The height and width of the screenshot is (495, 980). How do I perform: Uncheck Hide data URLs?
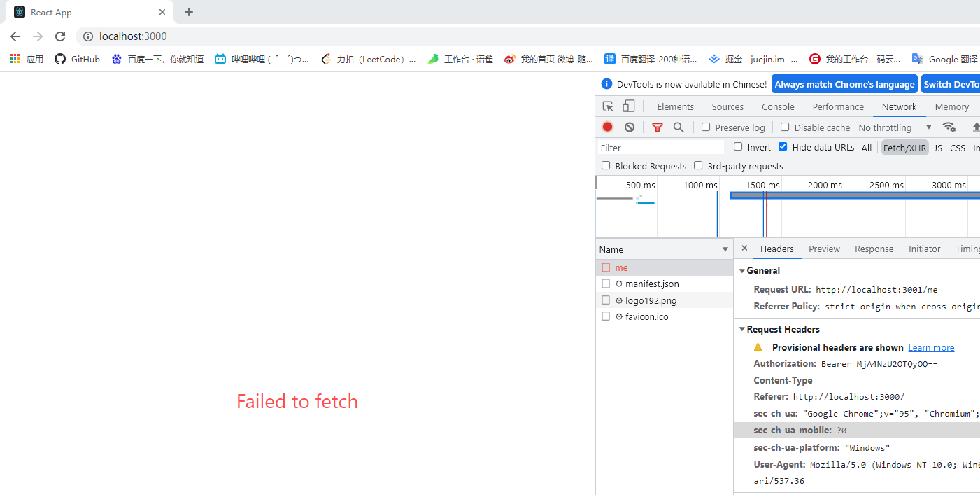[783, 146]
